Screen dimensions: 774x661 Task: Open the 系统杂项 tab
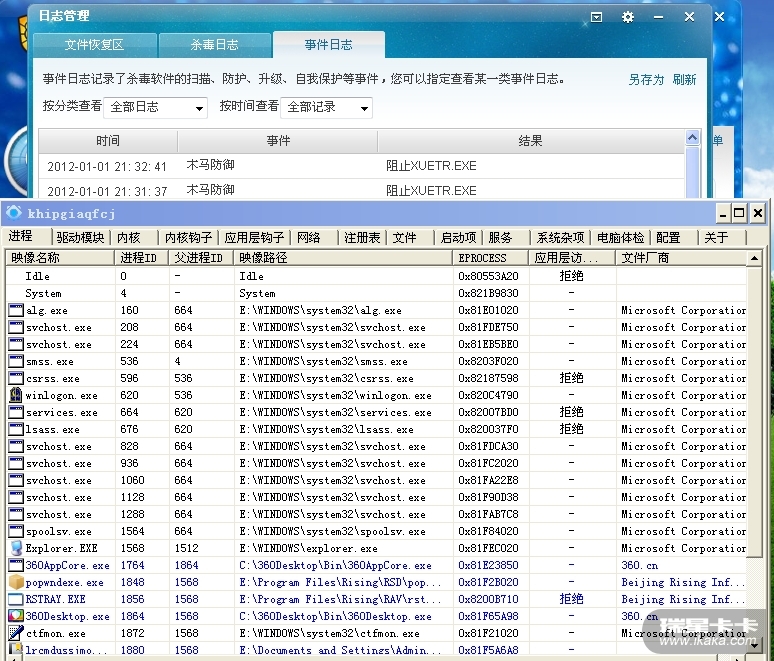coord(560,237)
